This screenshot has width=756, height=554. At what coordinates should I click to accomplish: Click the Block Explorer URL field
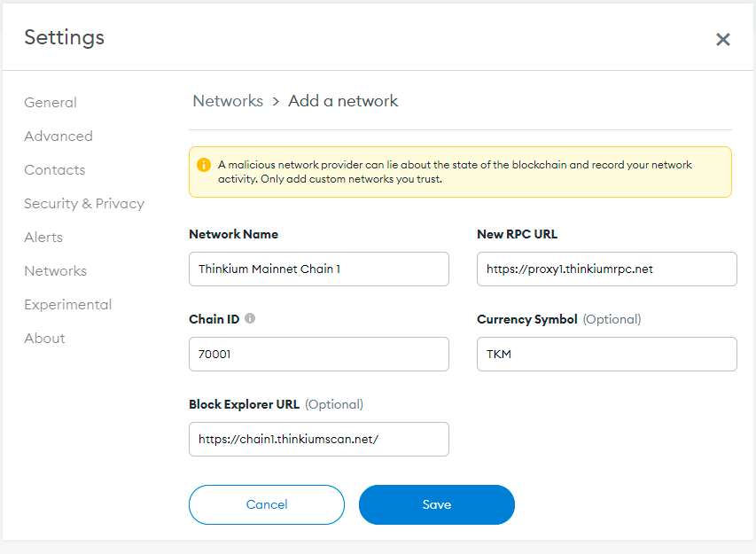coord(319,439)
